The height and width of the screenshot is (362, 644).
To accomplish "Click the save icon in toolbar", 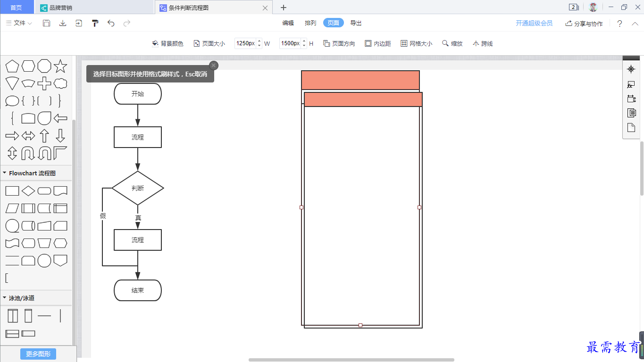I will [x=46, y=23].
